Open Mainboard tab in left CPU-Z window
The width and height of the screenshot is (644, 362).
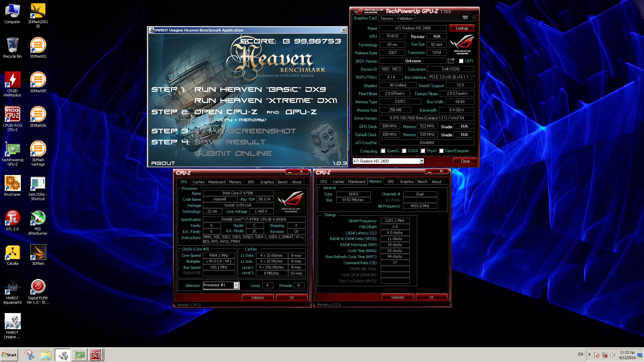[217, 182]
